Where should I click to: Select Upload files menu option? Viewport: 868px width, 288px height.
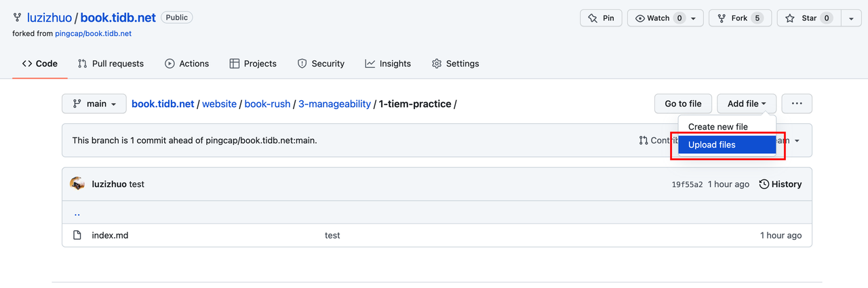[x=712, y=144]
